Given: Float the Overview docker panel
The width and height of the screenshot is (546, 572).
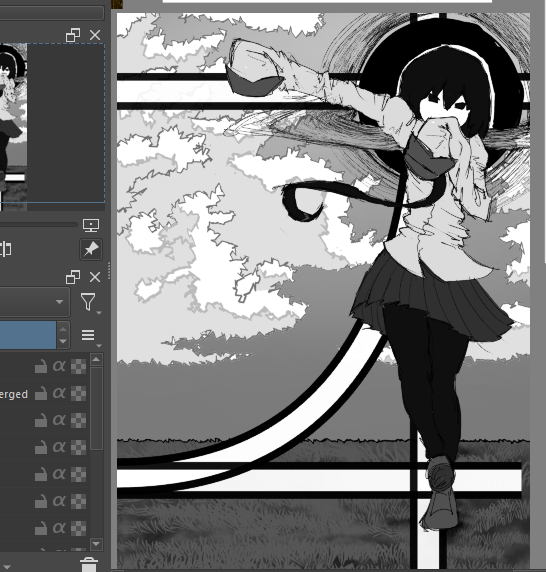Looking at the screenshot, I should [x=73, y=35].
